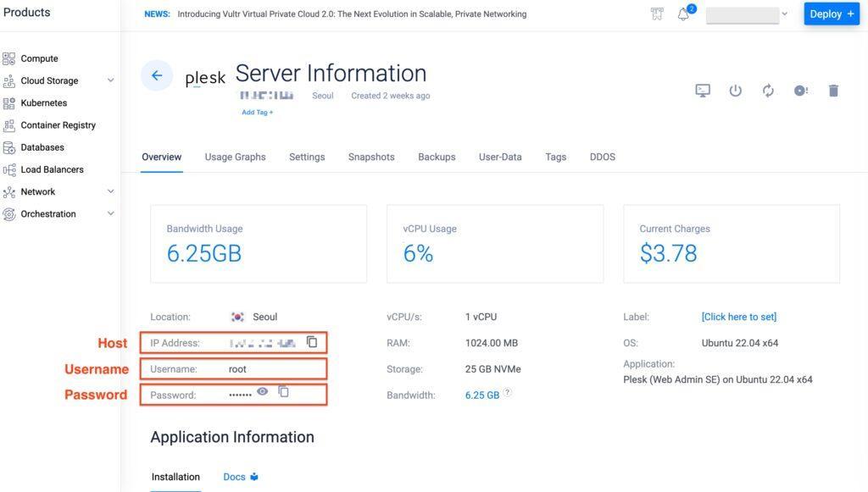The height and width of the screenshot is (492, 868).
Task: Open the Settings tab
Action: pyautogui.click(x=307, y=157)
